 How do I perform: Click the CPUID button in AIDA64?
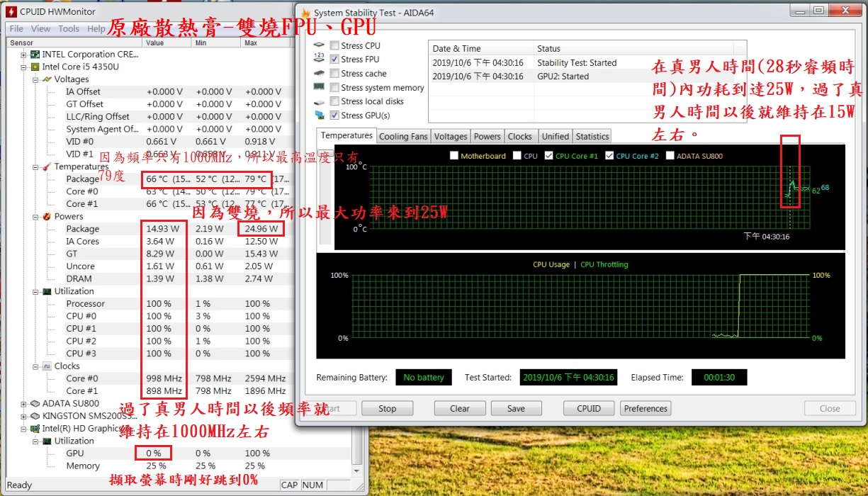589,409
